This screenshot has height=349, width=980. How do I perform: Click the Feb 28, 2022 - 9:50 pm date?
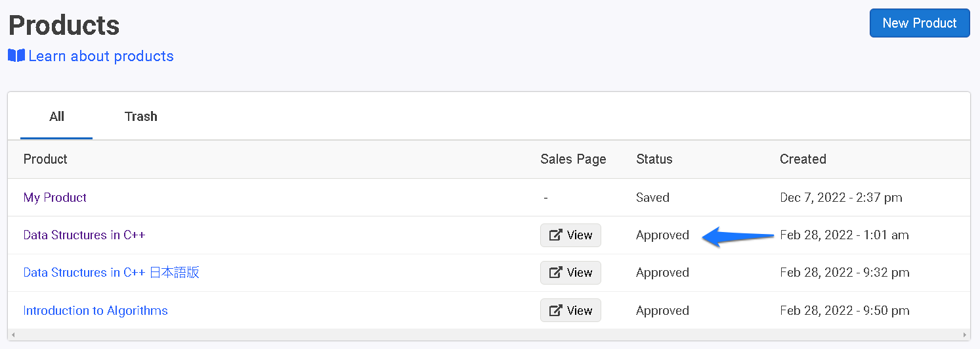pyautogui.click(x=845, y=310)
